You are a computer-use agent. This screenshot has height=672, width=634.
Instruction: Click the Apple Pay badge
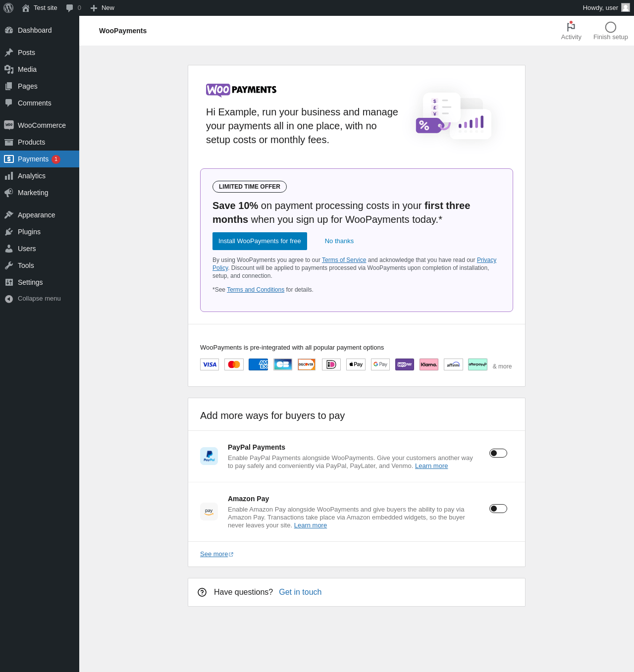[356, 364]
